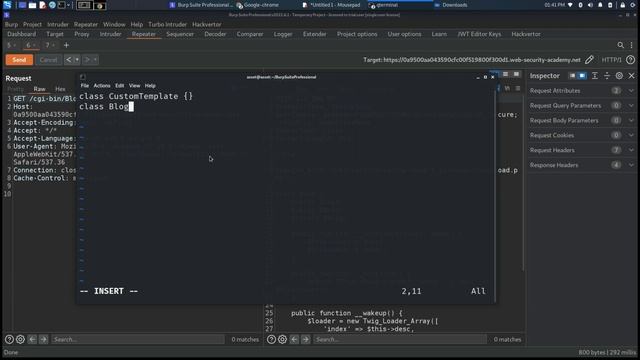The width and height of the screenshot is (640, 360).
Task: Switch to the Decoder tab
Action: click(215, 34)
